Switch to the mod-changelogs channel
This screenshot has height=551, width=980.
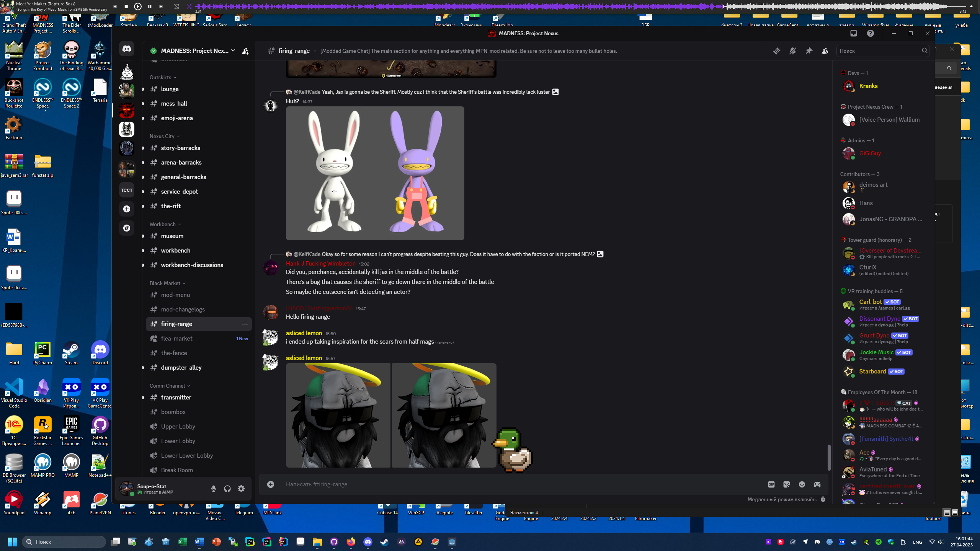[x=199, y=310]
